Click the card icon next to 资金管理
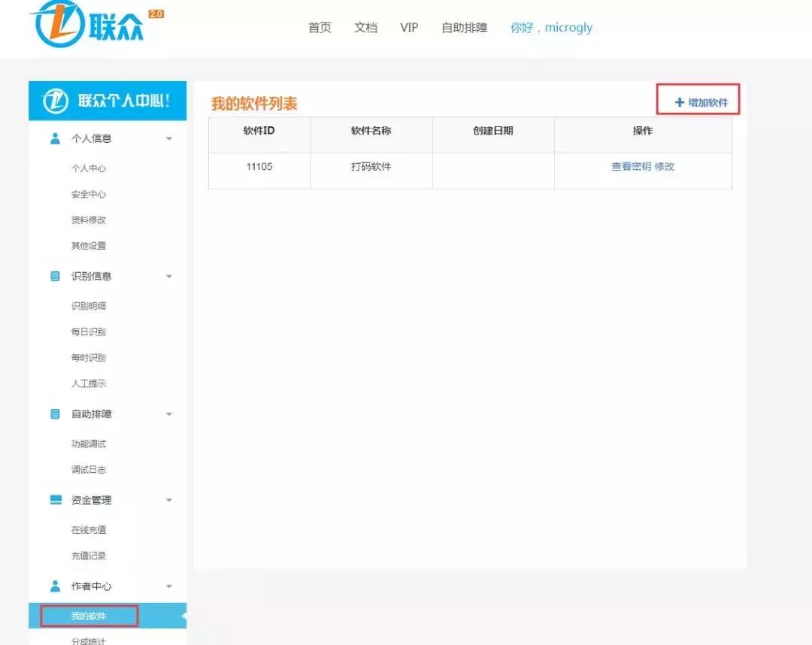Viewport: 812px width, 645px height. (54, 499)
